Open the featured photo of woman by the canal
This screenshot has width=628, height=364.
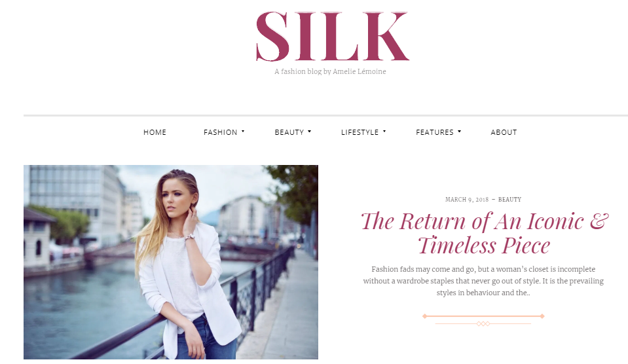[x=171, y=262]
